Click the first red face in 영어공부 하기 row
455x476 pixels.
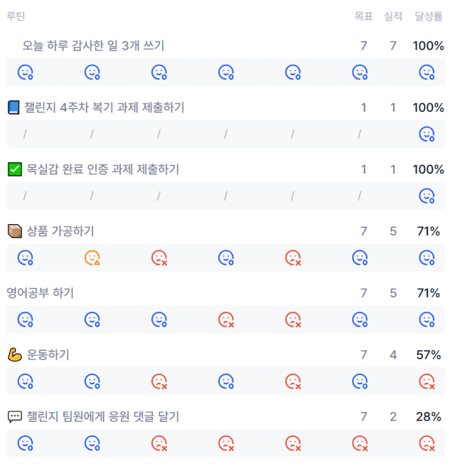tap(226, 319)
